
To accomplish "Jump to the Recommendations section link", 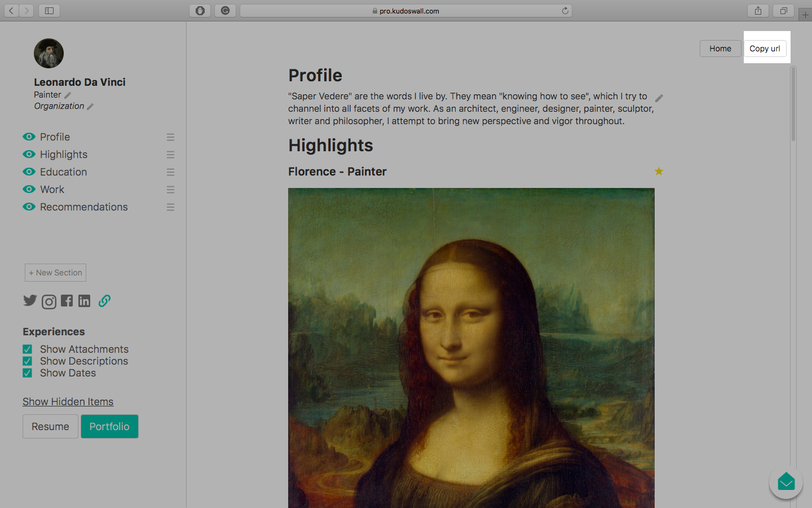I will tap(84, 207).
